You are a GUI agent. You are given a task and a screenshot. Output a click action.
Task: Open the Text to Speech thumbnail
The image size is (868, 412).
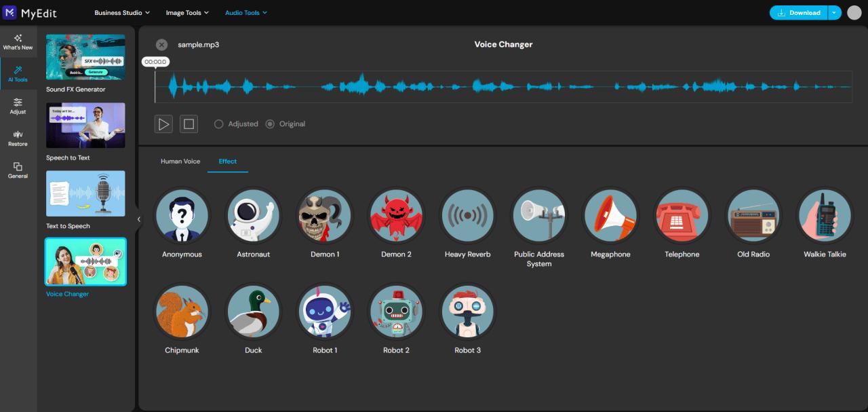click(85, 193)
